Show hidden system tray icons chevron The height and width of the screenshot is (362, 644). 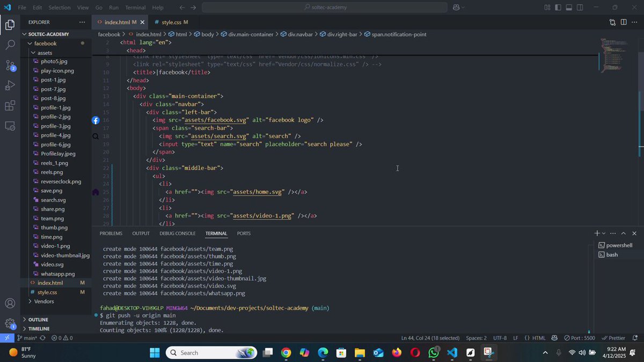click(x=545, y=353)
